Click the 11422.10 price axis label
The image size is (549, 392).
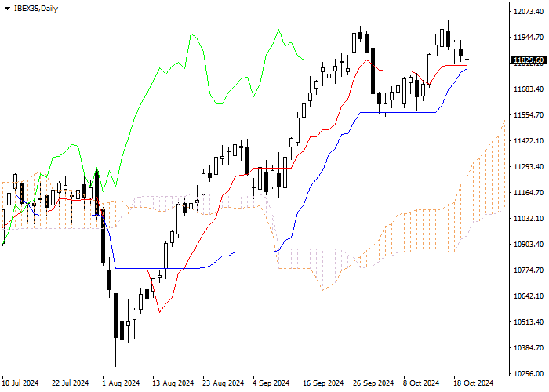529,140
